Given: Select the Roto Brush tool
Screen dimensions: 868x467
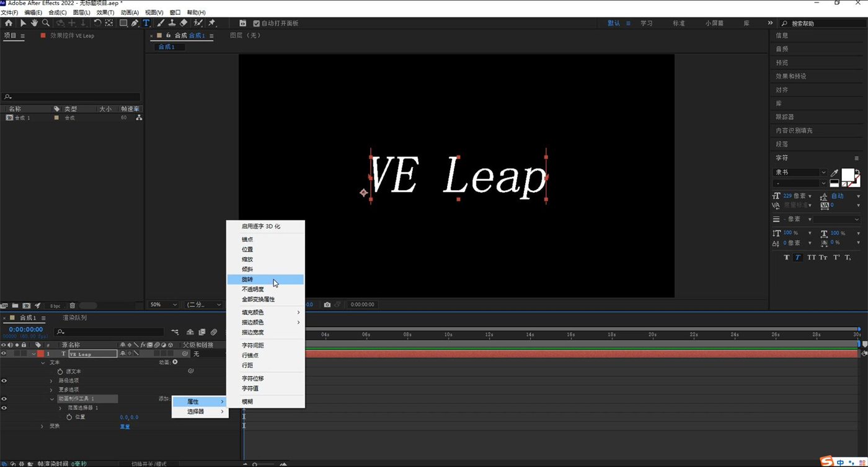Looking at the screenshot, I should point(198,23).
